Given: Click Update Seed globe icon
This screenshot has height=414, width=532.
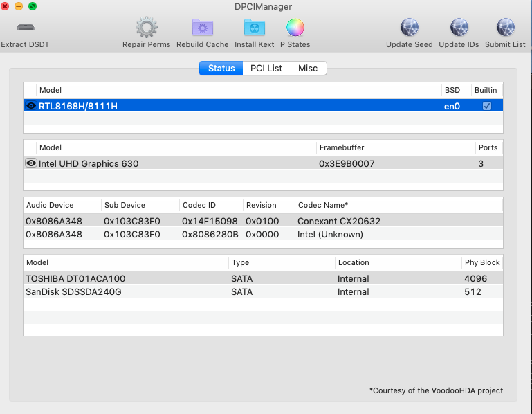Looking at the screenshot, I should tap(409, 27).
